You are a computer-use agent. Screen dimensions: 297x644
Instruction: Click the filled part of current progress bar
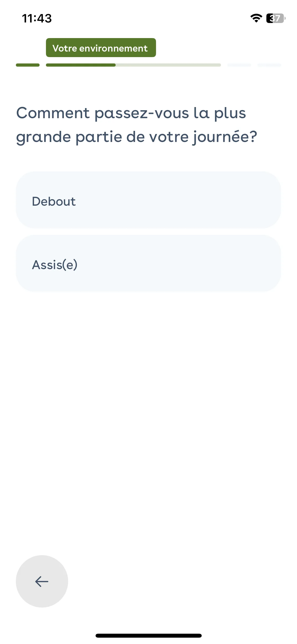(x=81, y=65)
